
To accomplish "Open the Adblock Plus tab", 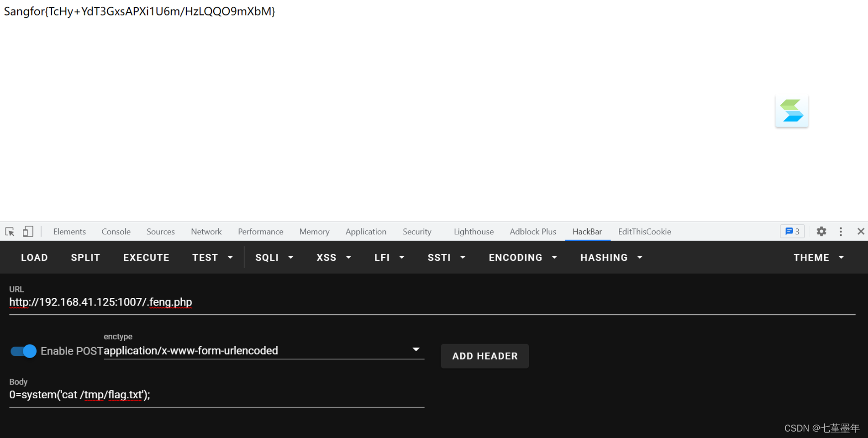I will (533, 231).
